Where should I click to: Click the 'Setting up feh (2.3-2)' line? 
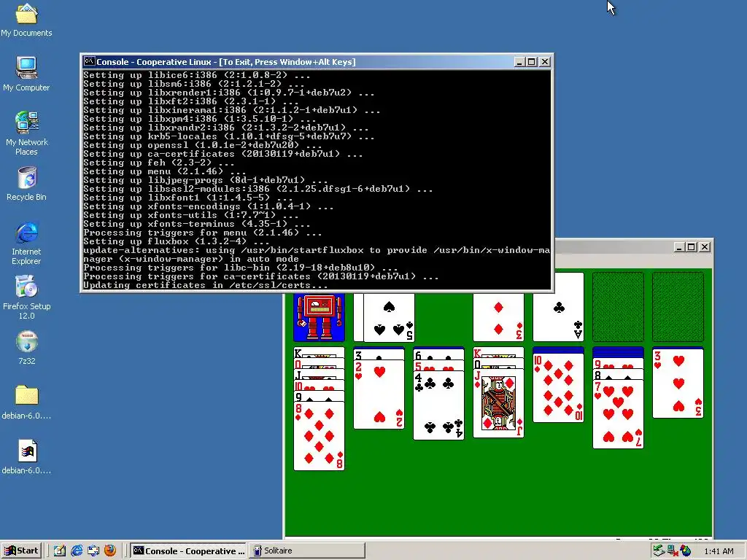[x=158, y=163]
